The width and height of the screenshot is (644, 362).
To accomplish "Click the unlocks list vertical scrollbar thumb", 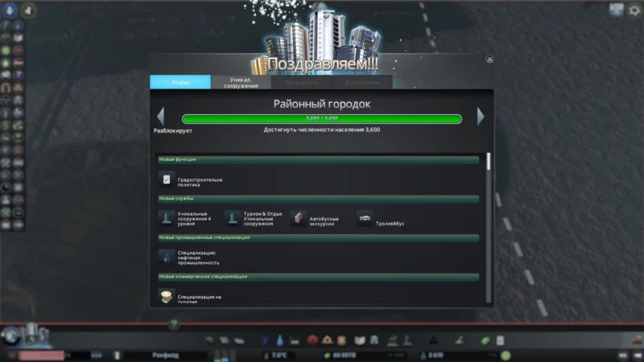I will point(489,162).
